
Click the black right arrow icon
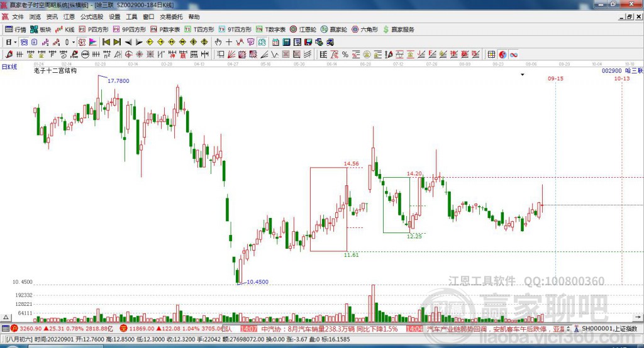tap(139, 42)
